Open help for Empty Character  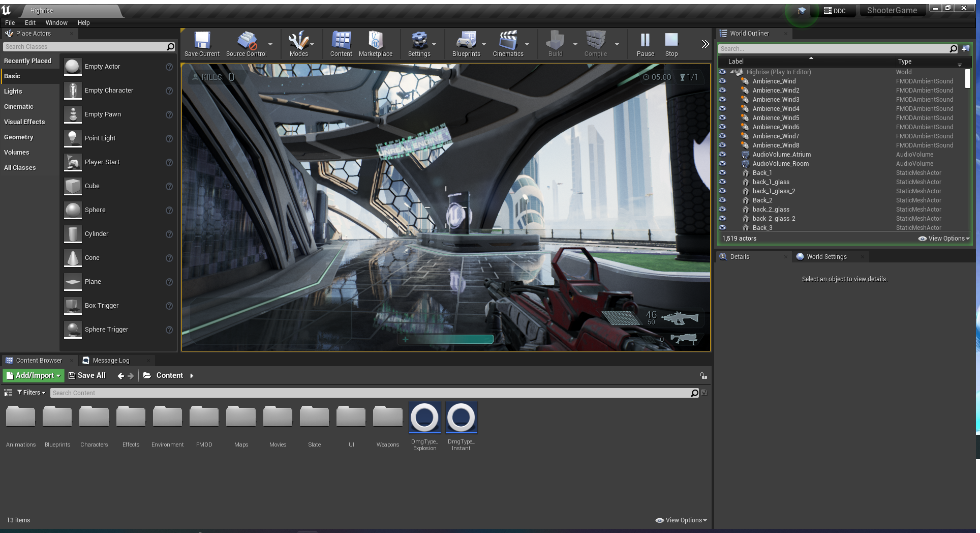(169, 91)
